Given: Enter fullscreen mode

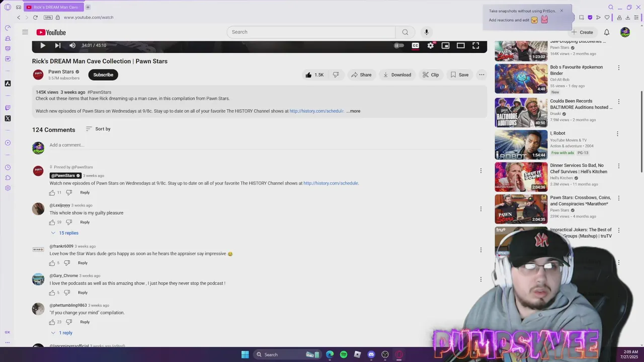Looking at the screenshot, I should point(475,45).
